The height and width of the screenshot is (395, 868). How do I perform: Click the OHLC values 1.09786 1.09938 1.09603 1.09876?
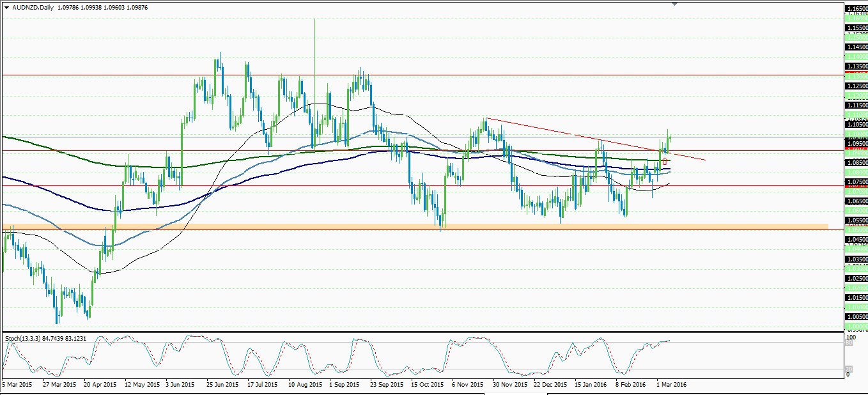103,8
